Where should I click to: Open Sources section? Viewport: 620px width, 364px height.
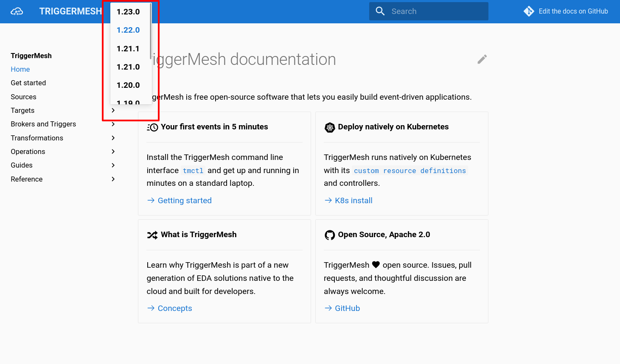(24, 97)
